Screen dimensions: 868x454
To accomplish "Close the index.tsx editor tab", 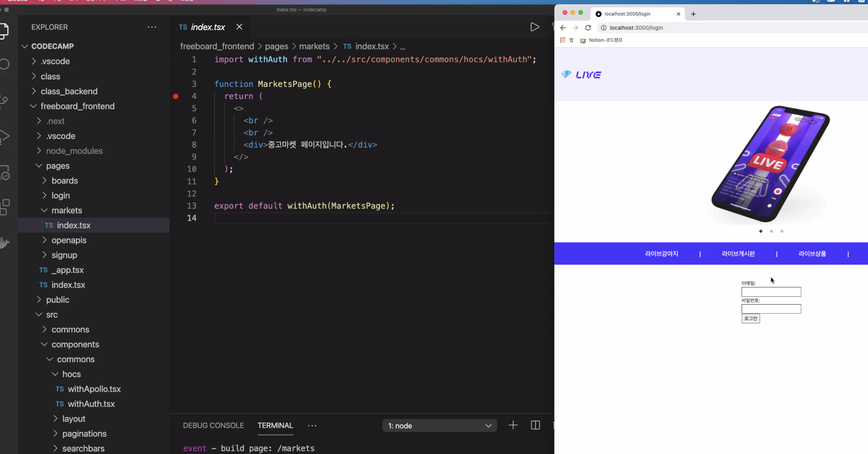I will tap(239, 27).
